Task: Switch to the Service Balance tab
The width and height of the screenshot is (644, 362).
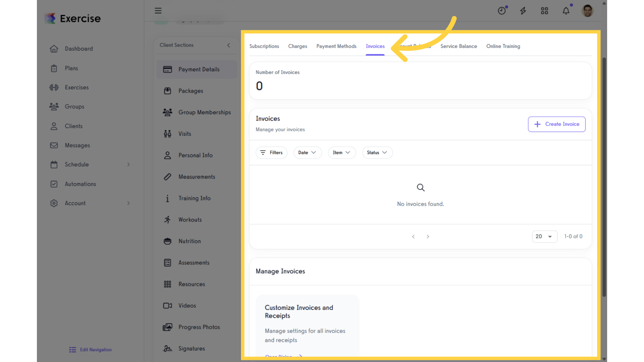Action: click(459, 46)
